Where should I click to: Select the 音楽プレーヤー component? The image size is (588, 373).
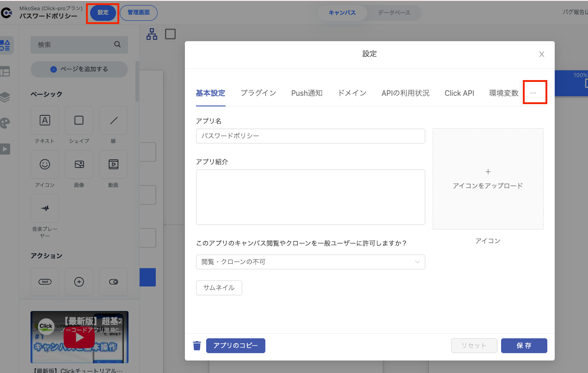(45, 208)
